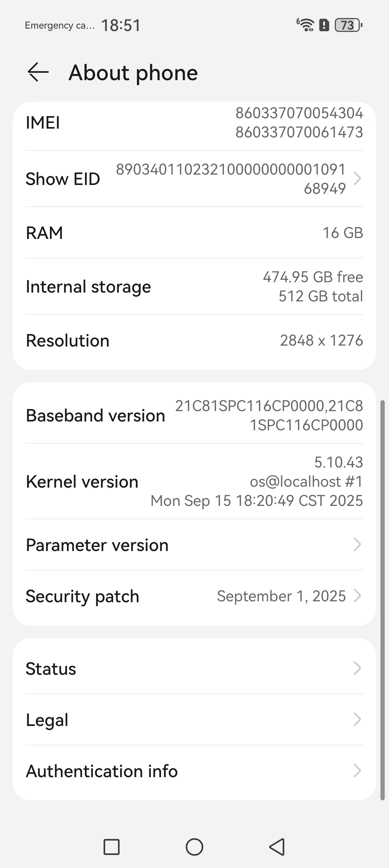Tap the Baseband version row
This screenshot has width=389, height=868.
pos(194,415)
